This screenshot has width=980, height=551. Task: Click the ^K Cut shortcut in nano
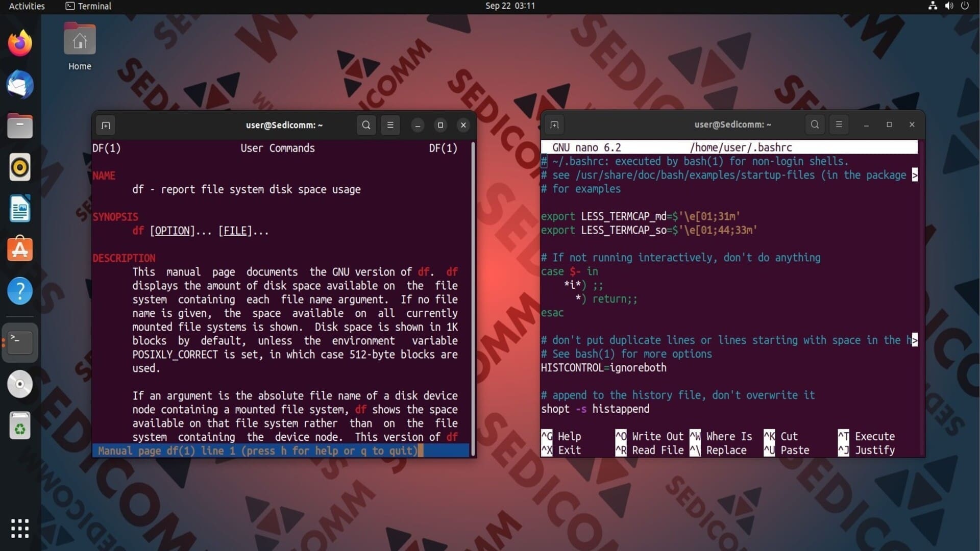[x=780, y=437]
